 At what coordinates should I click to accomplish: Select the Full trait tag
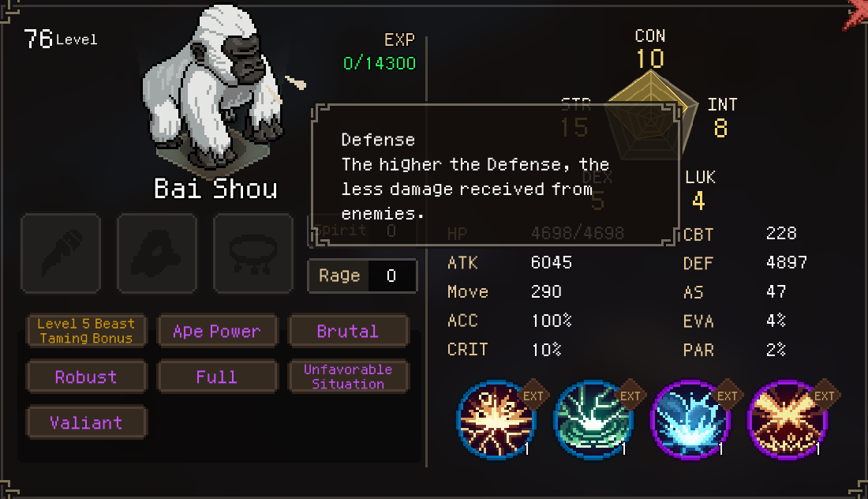pyautogui.click(x=217, y=377)
